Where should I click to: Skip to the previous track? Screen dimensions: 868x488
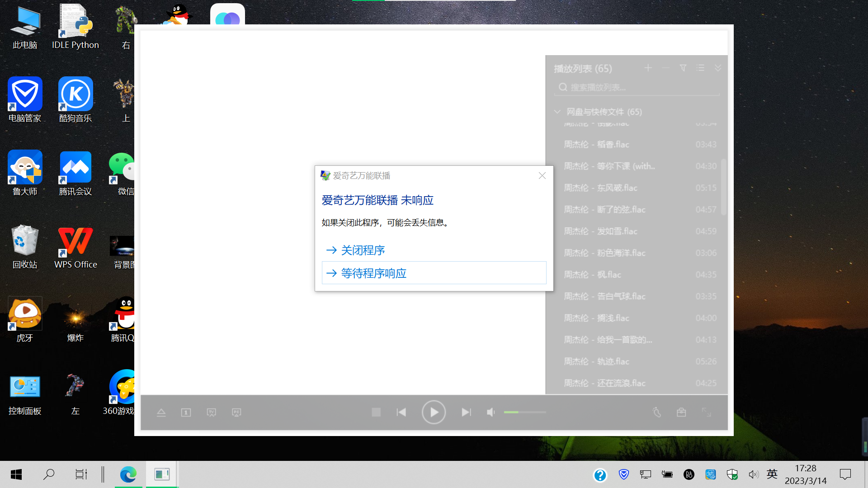tap(401, 412)
